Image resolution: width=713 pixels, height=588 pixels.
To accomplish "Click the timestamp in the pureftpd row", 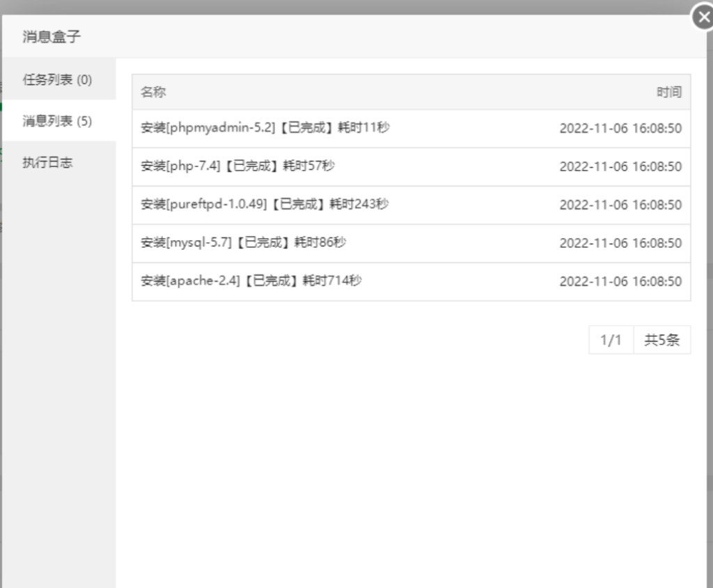I will [620, 205].
